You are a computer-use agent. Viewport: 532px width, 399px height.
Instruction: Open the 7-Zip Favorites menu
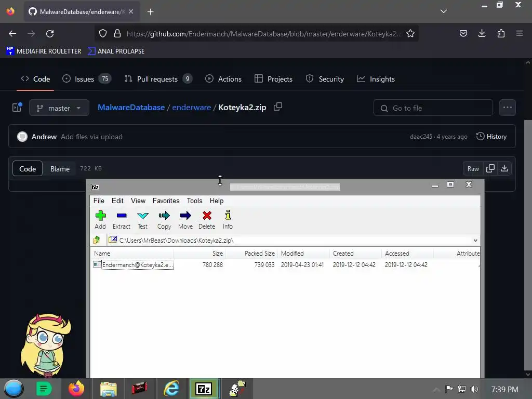(166, 201)
